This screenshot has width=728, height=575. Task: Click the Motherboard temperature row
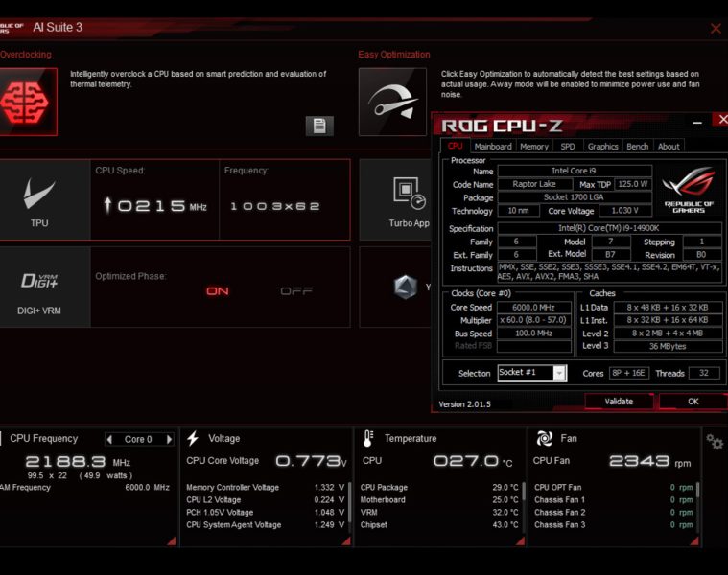tap(439, 500)
